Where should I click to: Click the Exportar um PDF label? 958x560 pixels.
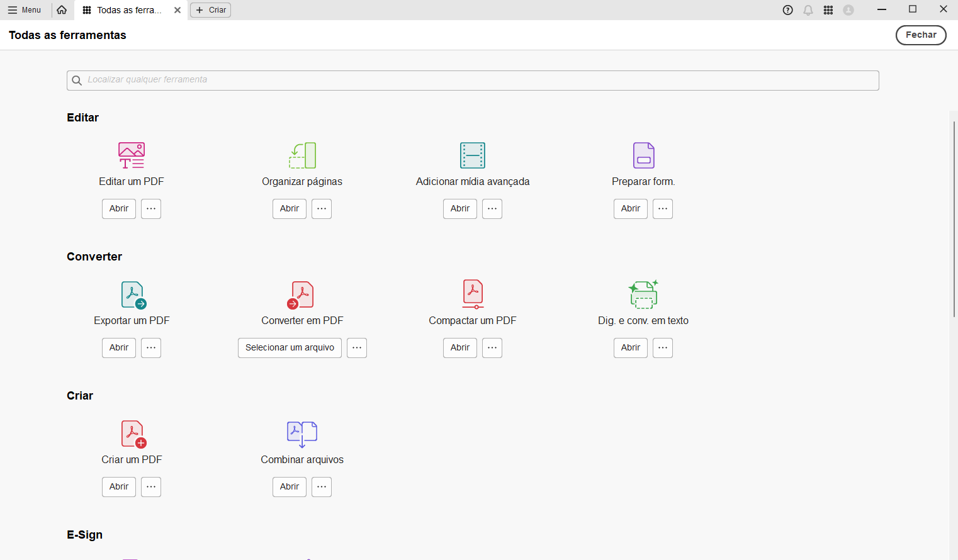pyautogui.click(x=132, y=321)
